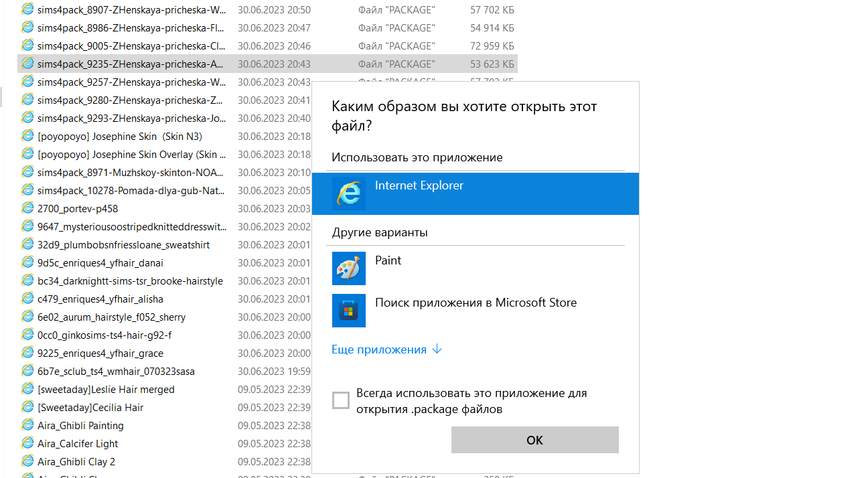Click file icon of sims4pack_9293-ZHenskaya-pricheska-Jo
The width and height of the screenshot is (868, 478).
[27, 118]
